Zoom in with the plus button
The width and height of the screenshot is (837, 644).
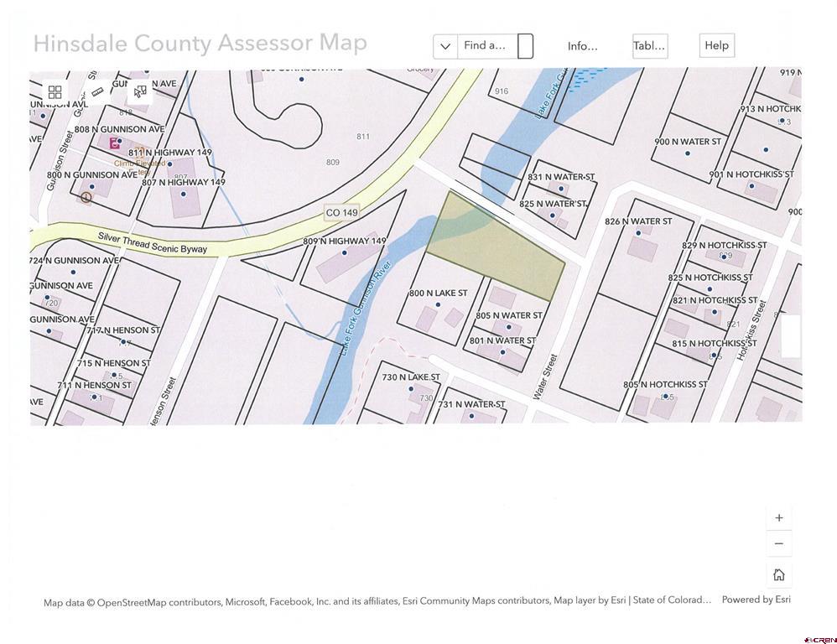click(779, 517)
